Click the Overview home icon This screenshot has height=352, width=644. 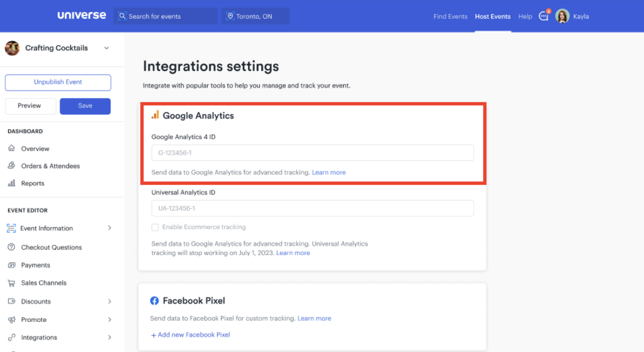point(11,149)
